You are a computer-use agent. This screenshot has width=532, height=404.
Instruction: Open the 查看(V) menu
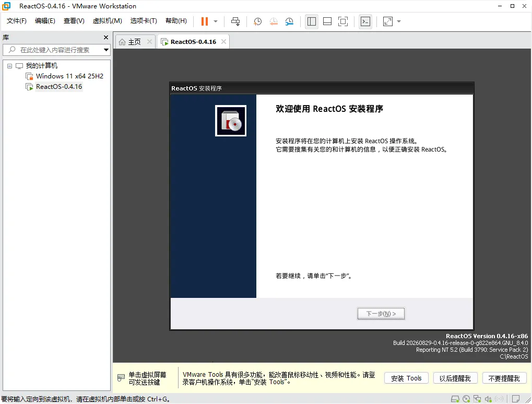point(74,21)
